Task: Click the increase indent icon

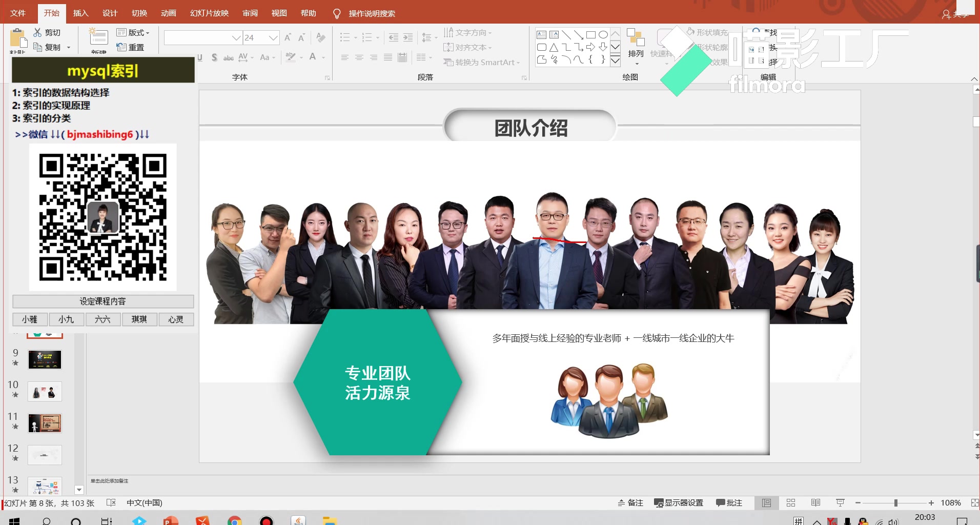Action: click(407, 37)
